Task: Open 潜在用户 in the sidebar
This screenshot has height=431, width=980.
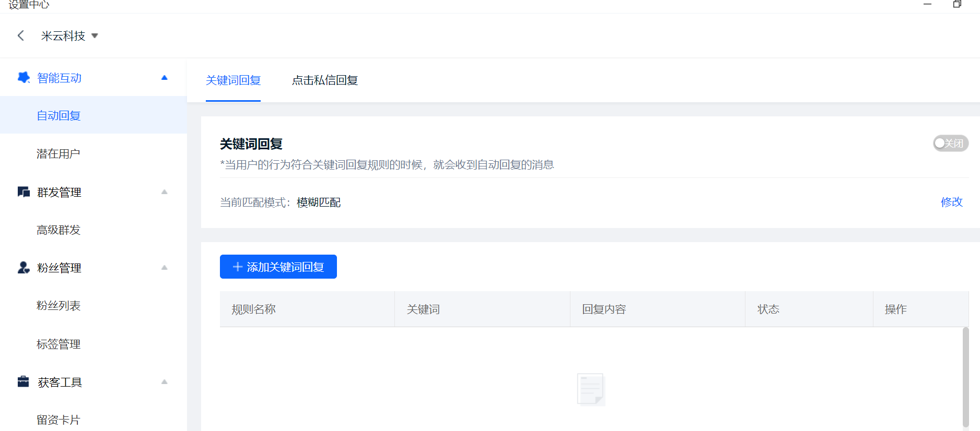Action: 58,154
